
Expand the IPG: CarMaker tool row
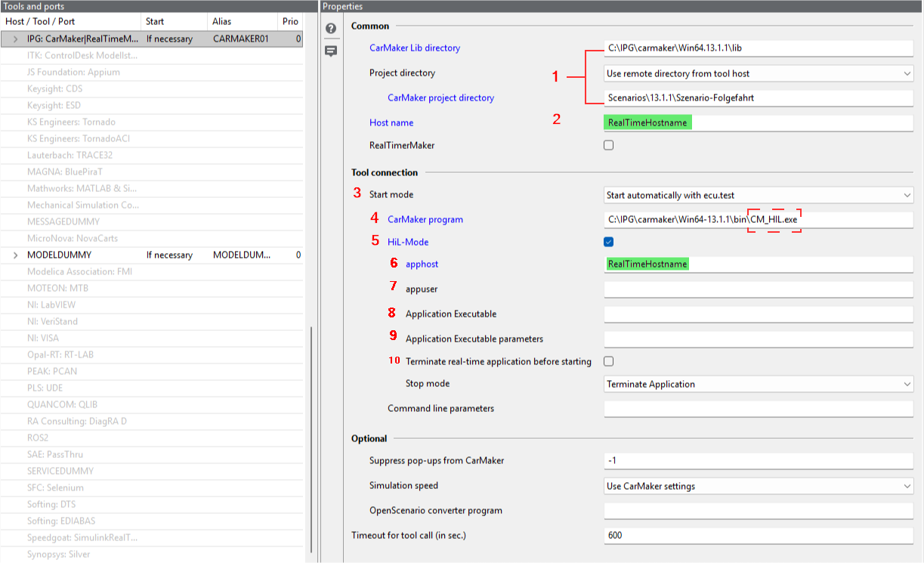click(x=15, y=39)
